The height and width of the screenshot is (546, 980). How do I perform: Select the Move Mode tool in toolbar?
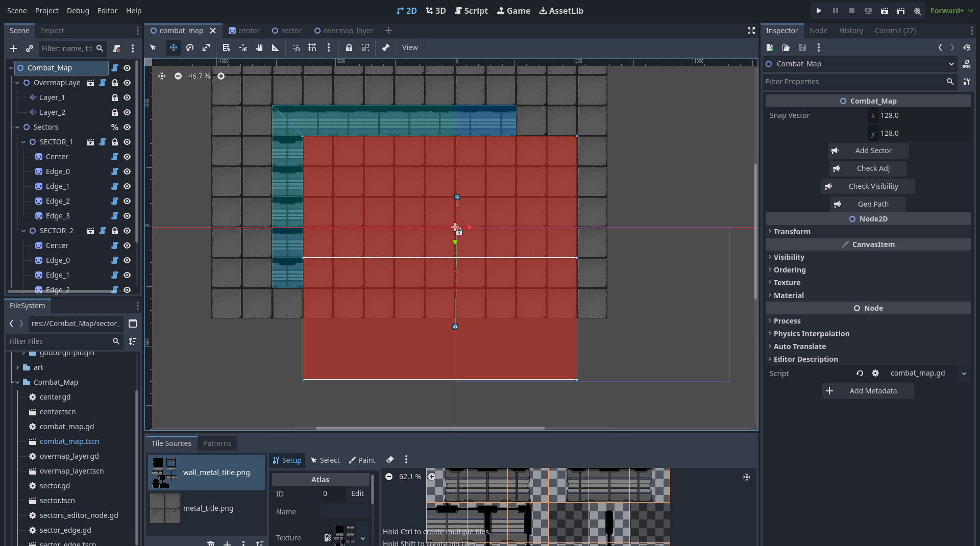point(174,47)
